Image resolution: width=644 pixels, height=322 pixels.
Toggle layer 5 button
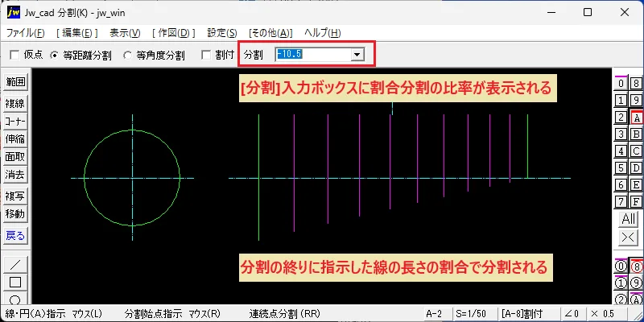[x=621, y=168]
